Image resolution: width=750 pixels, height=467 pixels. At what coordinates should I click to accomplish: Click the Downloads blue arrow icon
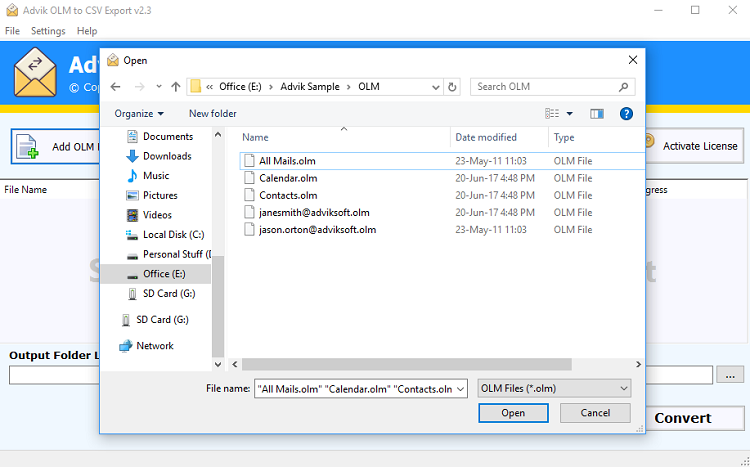point(132,156)
